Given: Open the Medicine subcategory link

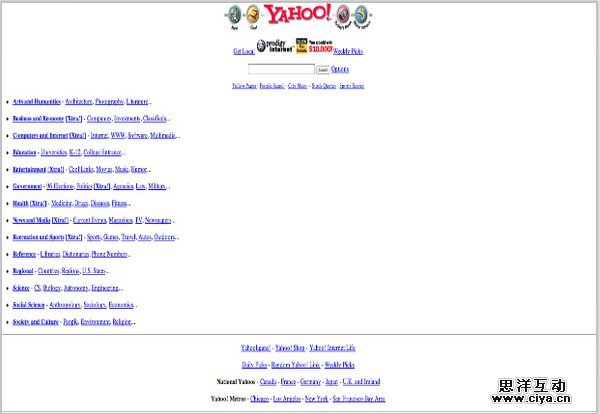Looking at the screenshot, I should coord(62,203).
